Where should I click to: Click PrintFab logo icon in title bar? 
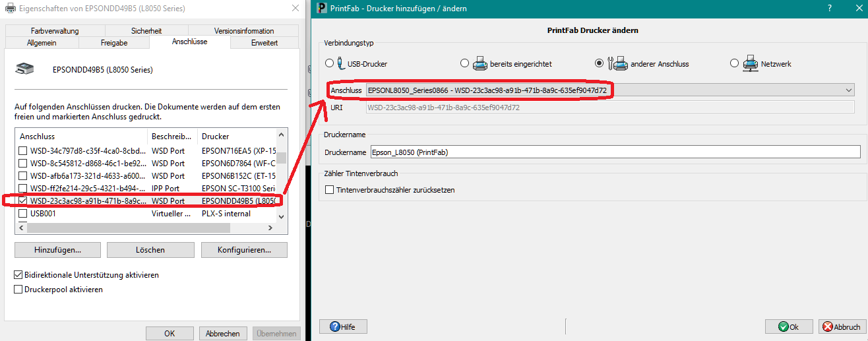coord(322,8)
